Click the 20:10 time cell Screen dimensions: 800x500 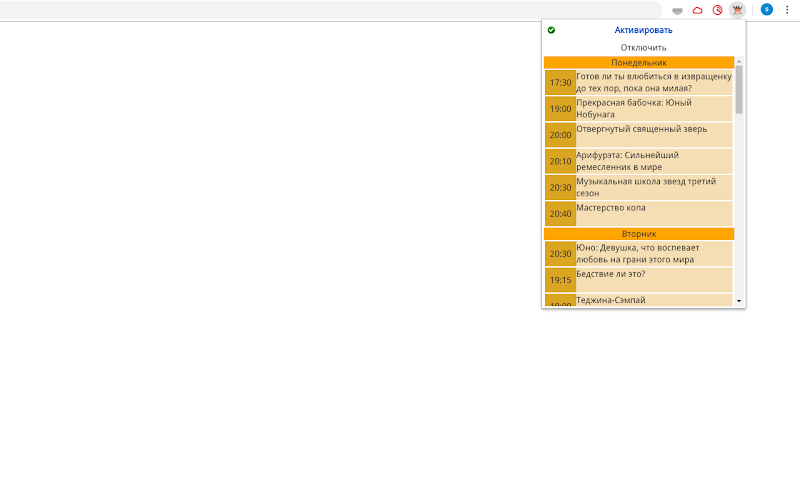coord(560,161)
